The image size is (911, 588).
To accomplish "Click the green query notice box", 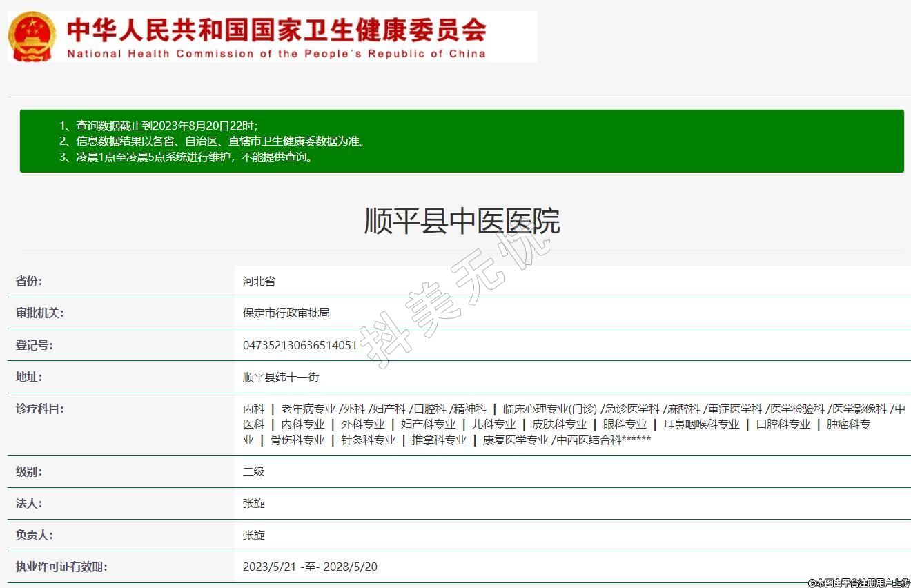I will coord(462,141).
